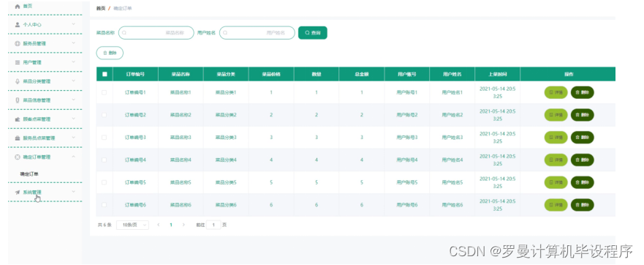The height and width of the screenshot is (265, 644).
Task: Click the list icon beside 用户管理
Action: [18, 62]
